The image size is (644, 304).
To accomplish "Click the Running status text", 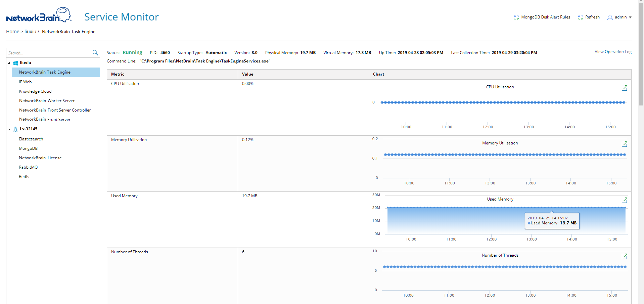I will pos(132,52).
